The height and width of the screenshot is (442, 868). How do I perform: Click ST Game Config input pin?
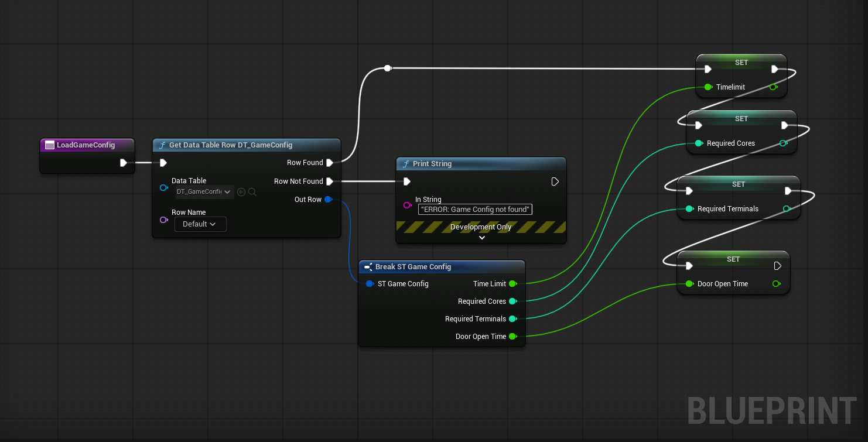(370, 284)
